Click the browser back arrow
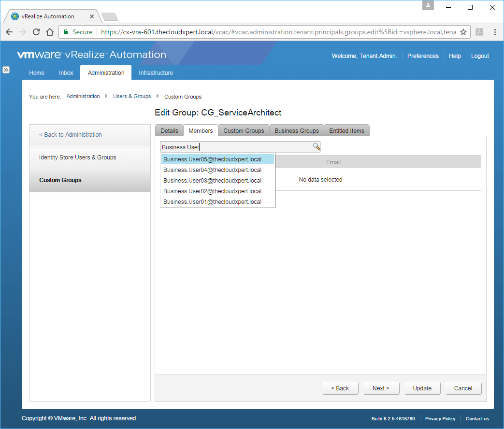This screenshot has height=429, width=504. pos(9,32)
